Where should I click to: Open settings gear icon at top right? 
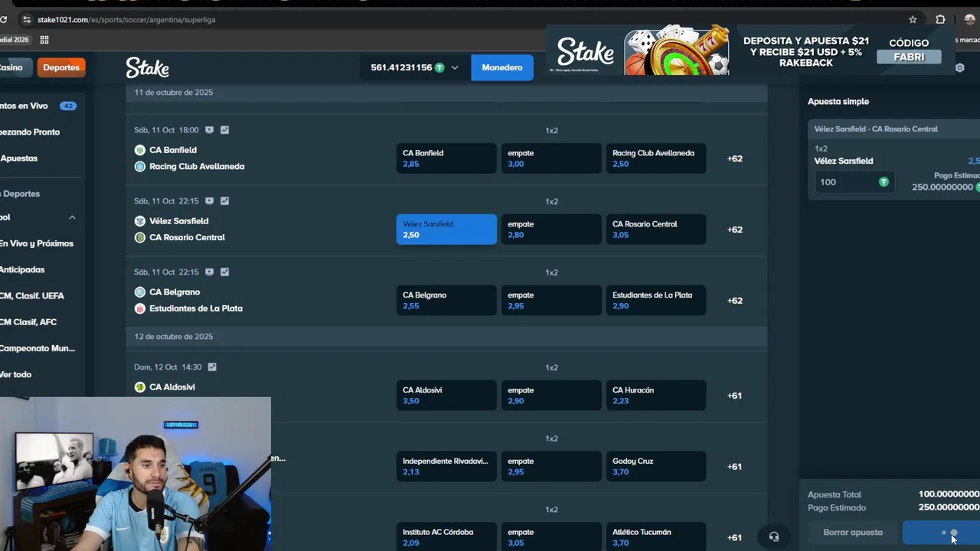pos(959,68)
